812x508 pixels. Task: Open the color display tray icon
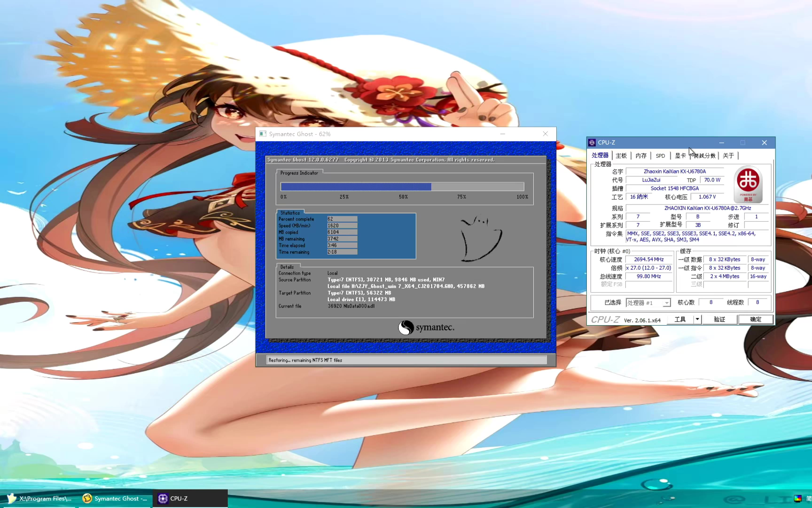point(798,499)
